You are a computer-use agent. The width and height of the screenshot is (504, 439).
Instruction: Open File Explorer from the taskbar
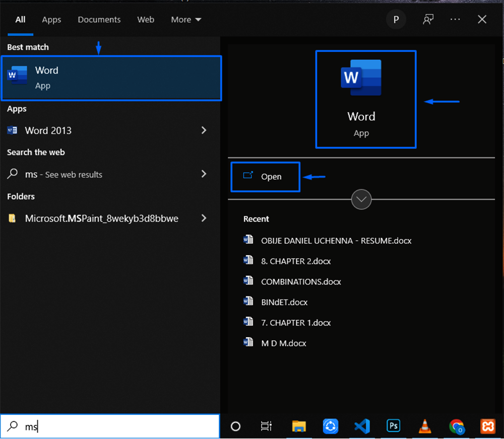coord(299,426)
